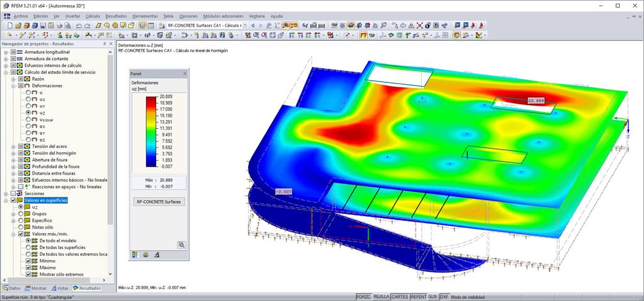Toggle the Mínimo checkbox
The image size is (644, 301).
[x=28, y=261]
